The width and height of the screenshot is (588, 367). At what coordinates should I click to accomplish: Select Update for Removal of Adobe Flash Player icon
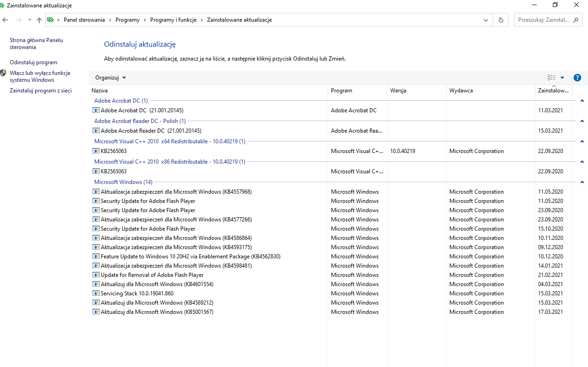[x=96, y=275]
